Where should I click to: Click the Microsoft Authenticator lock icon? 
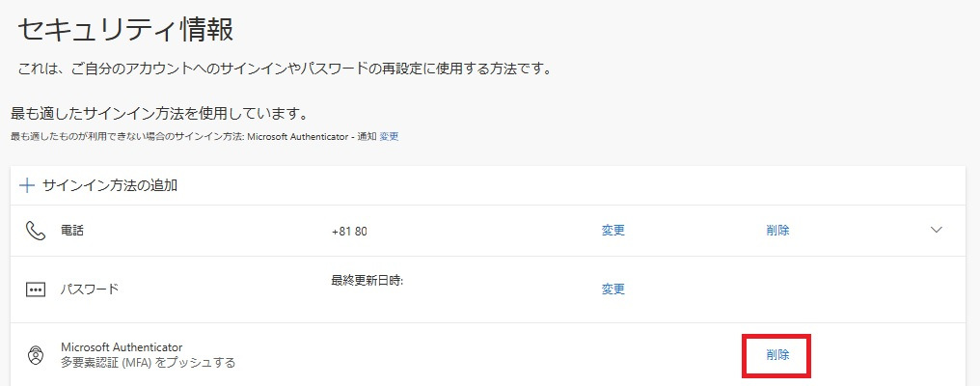[35, 355]
